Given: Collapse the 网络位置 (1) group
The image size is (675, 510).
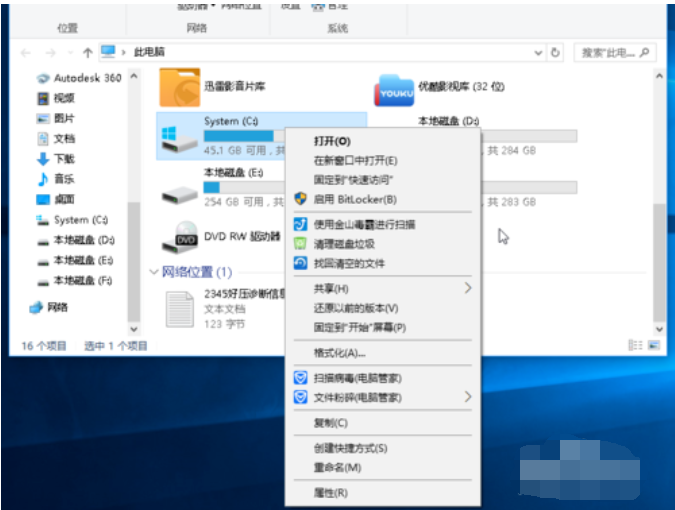Looking at the screenshot, I should [153, 272].
